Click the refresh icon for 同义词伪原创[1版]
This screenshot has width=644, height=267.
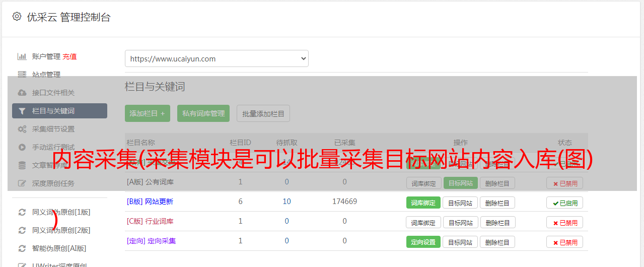point(22,212)
